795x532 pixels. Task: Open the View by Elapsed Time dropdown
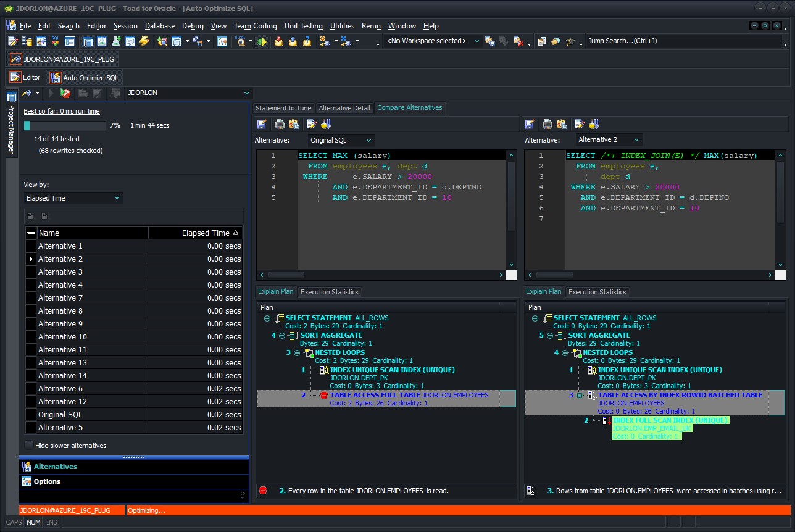tap(72, 197)
